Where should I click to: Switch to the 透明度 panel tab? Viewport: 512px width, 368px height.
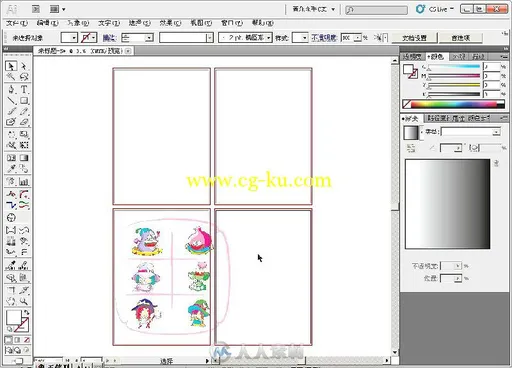(413, 57)
